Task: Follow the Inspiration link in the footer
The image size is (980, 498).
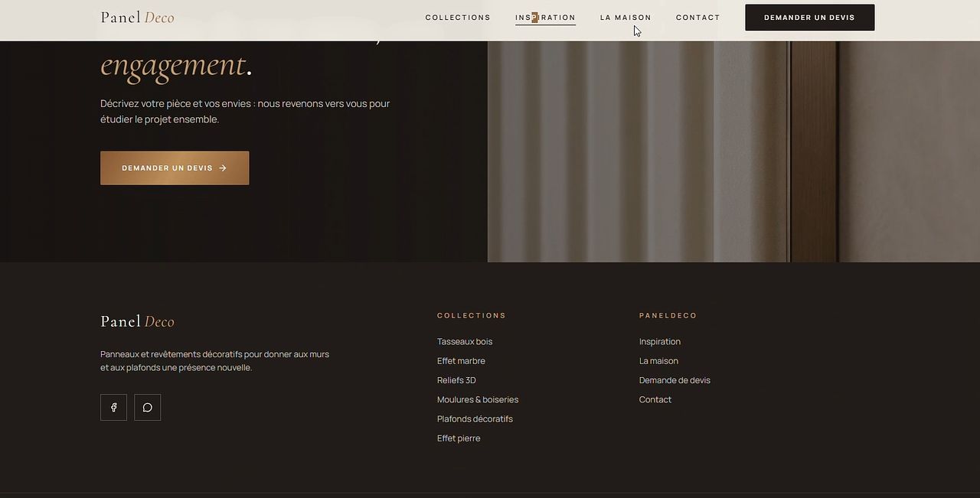Action: pyautogui.click(x=660, y=342)
